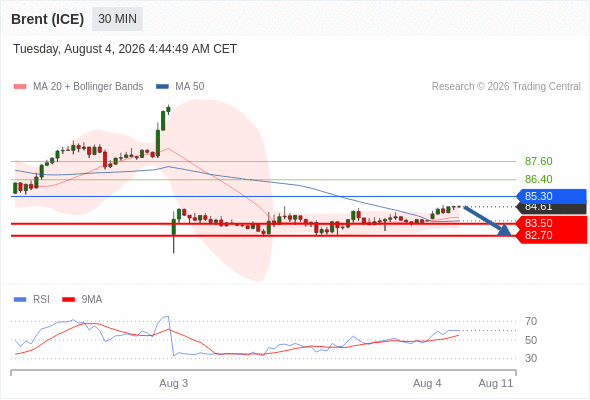Click the blue downward forecast arrow

pyautogui.click(x=487, y=221)
